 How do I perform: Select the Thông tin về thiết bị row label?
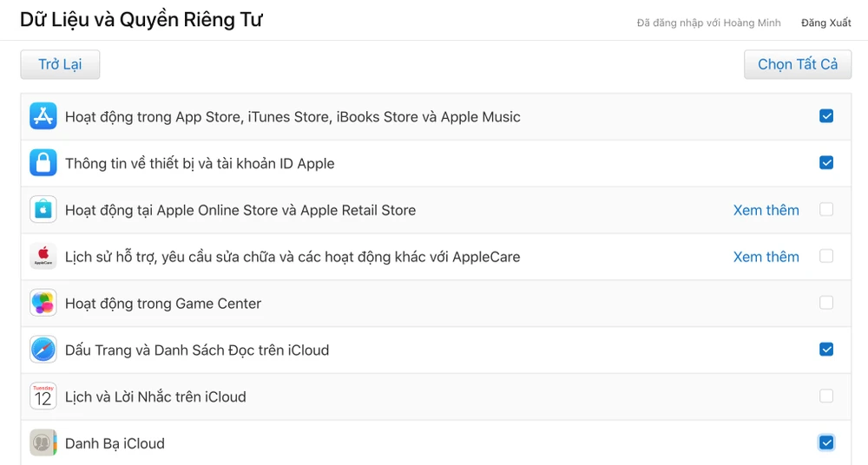[x=200, y=163]
